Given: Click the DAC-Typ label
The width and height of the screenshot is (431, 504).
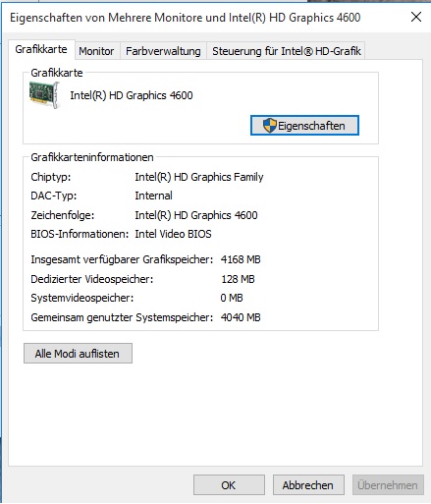Looking at the screenshot, I should (x=54, y=196).
